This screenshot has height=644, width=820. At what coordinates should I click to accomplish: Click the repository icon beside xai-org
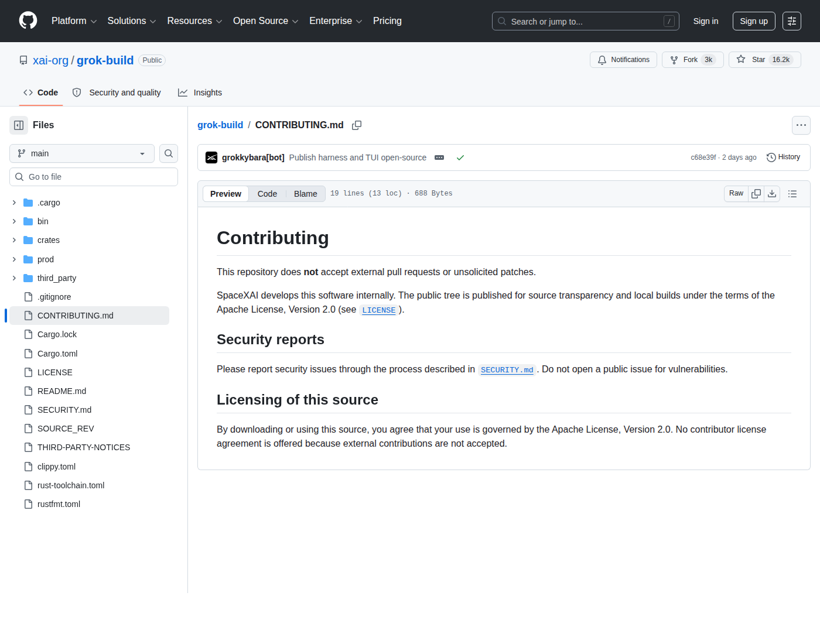coord(23,60)
